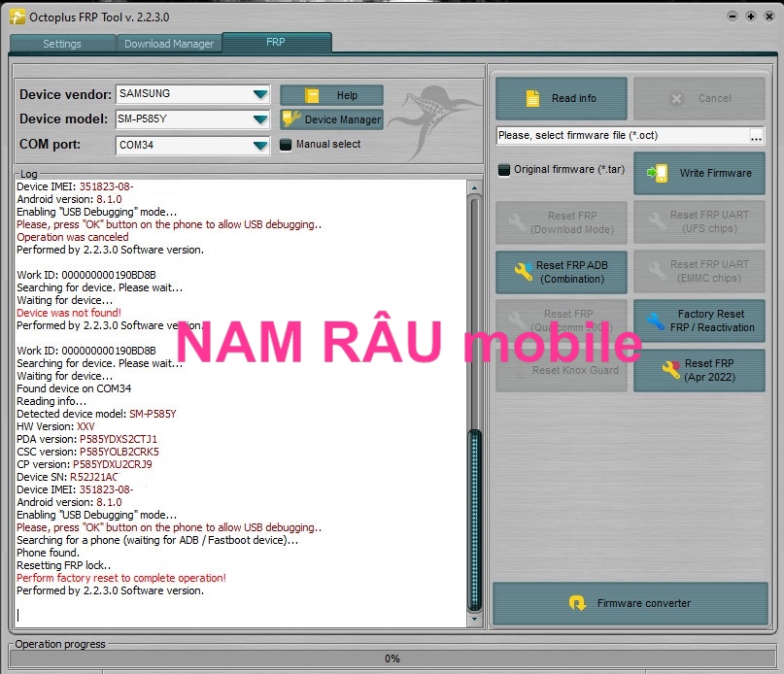Viewport: 784px width, 674px height.
Task: Click log line 'HW Version: XXV'
Action: pyautogui.click(x=55, y=426)
